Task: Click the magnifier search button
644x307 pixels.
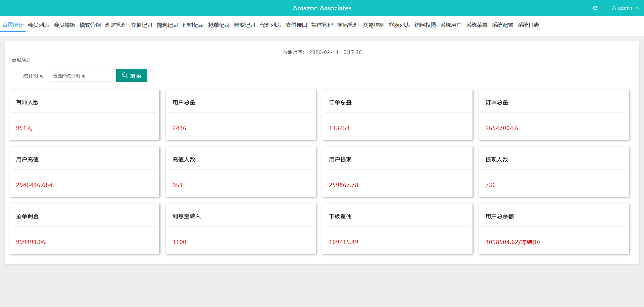Action: click(131, 75)
